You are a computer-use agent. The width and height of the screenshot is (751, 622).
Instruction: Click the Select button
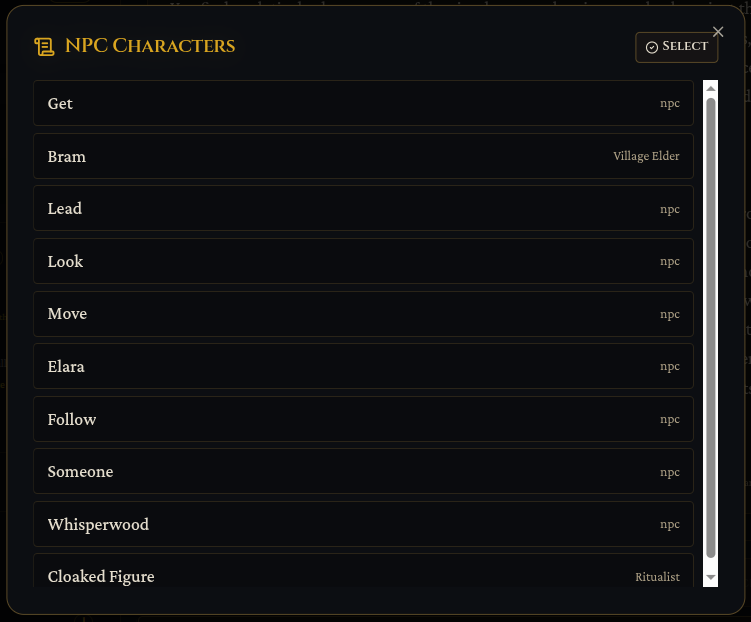(677, 47)
